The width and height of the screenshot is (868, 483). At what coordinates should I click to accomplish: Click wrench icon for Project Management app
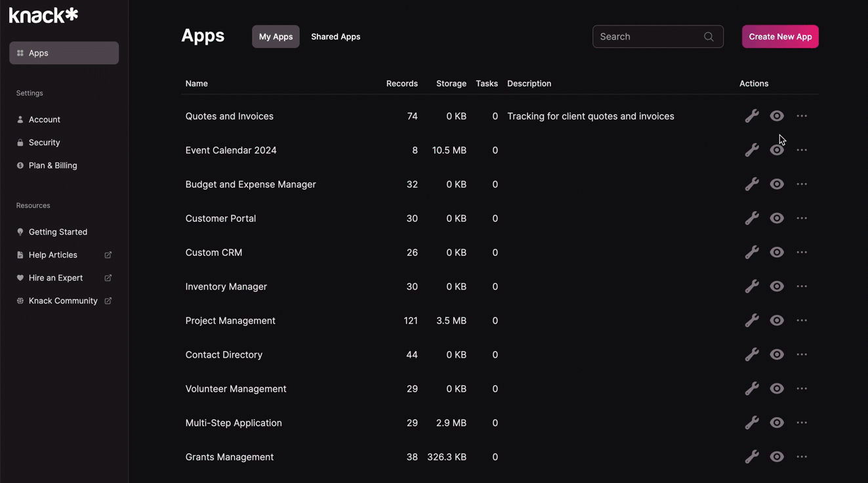pyautogui.click(x=752, y=321)
